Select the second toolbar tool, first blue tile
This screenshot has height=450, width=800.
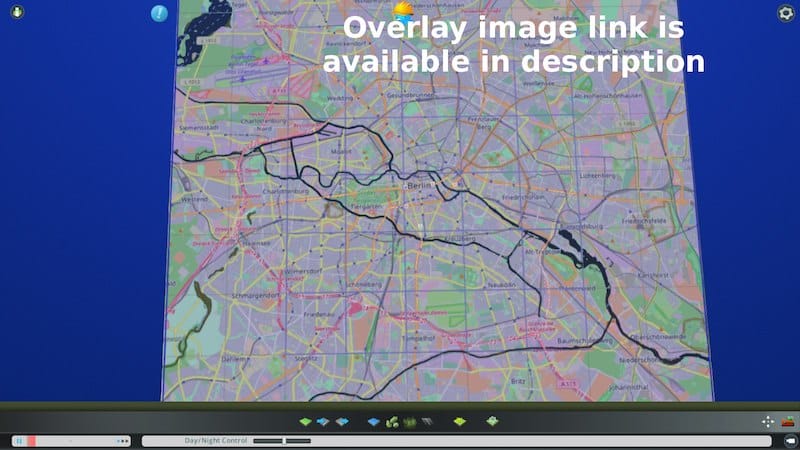(x=323, y=422)
